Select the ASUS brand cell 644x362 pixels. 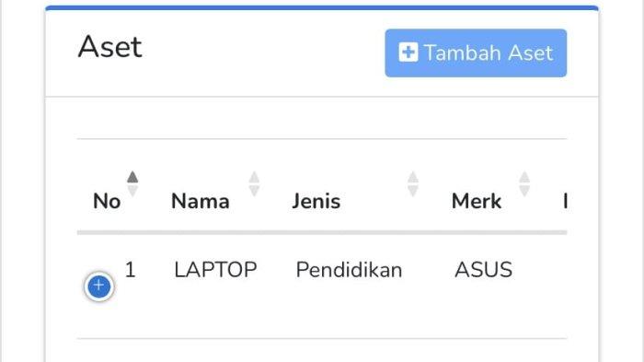tap(483, 270)
